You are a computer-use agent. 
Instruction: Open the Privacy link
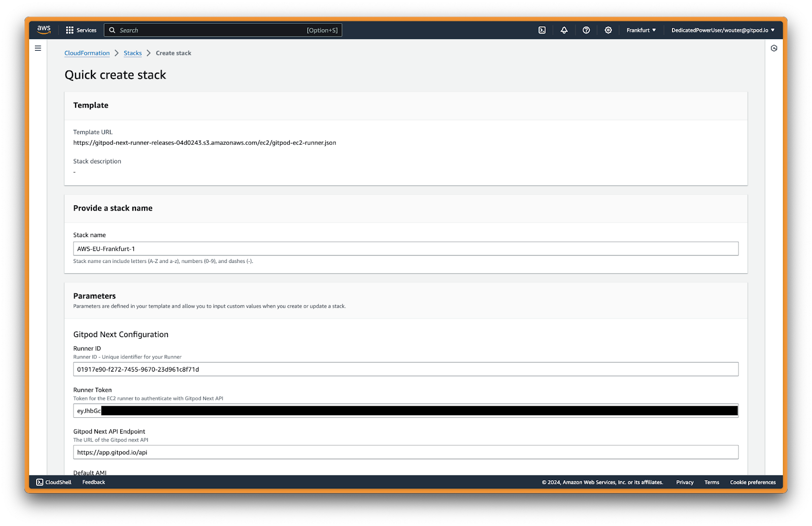(x=685, y=482)
